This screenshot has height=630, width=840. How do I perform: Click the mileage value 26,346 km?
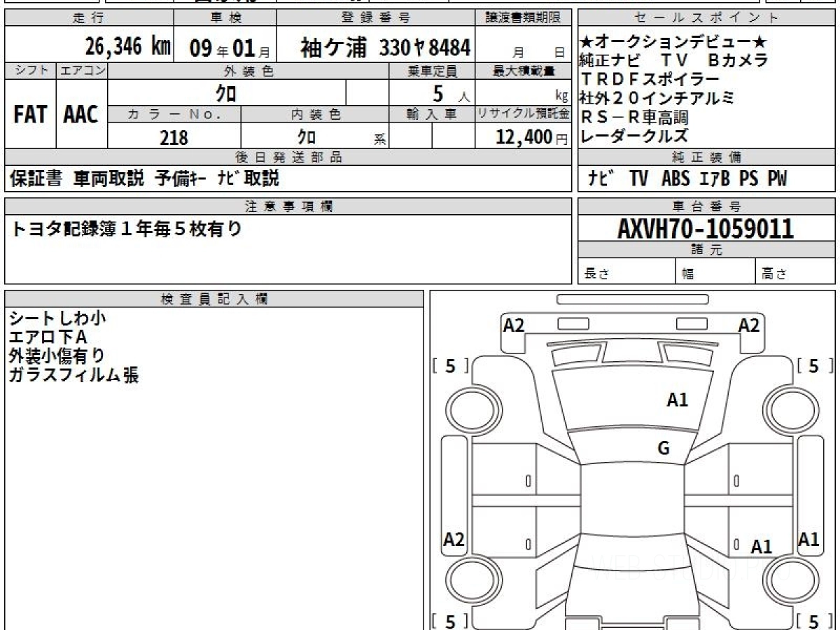point(128,47)
